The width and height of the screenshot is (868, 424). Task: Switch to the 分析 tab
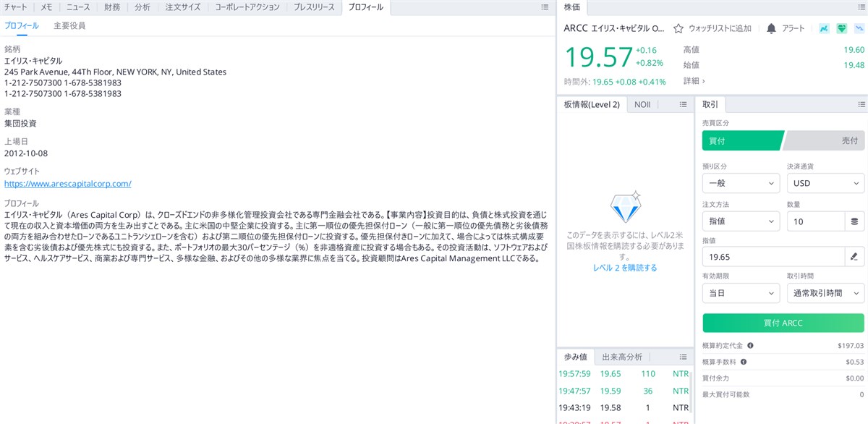point(142,7)
